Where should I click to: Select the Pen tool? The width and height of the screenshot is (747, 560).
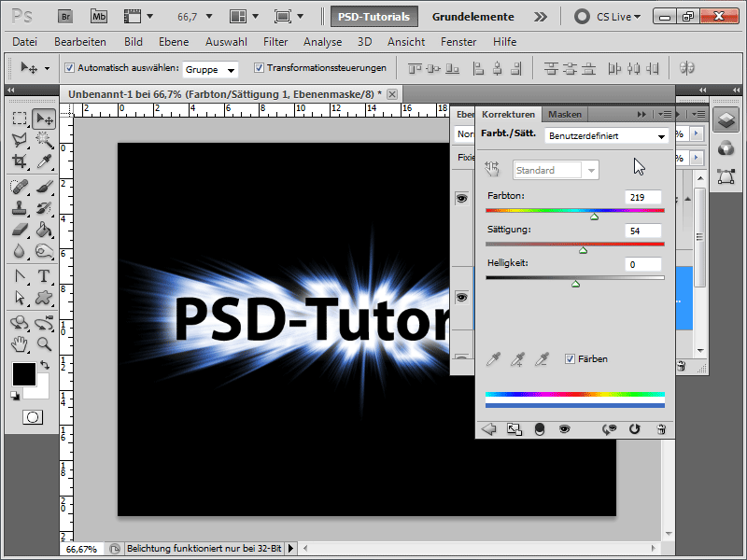(x=20, y=276)
